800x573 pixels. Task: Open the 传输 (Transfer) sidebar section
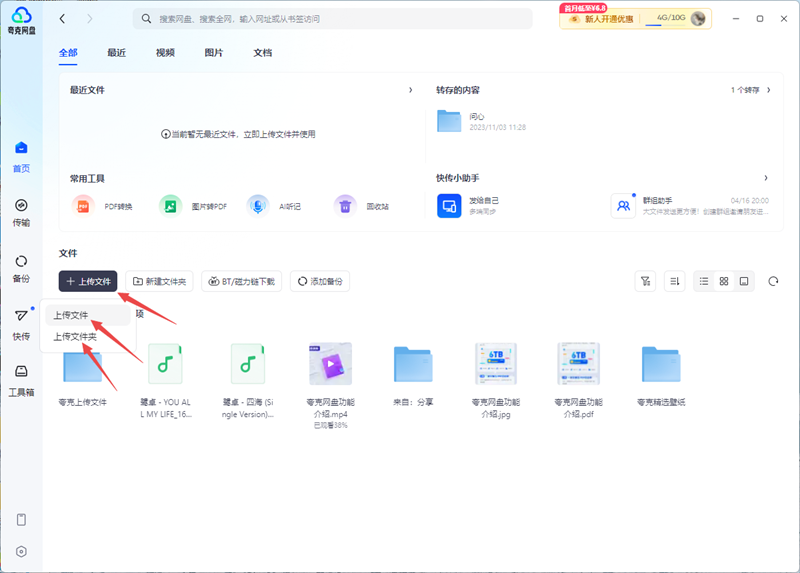(21, 211)
